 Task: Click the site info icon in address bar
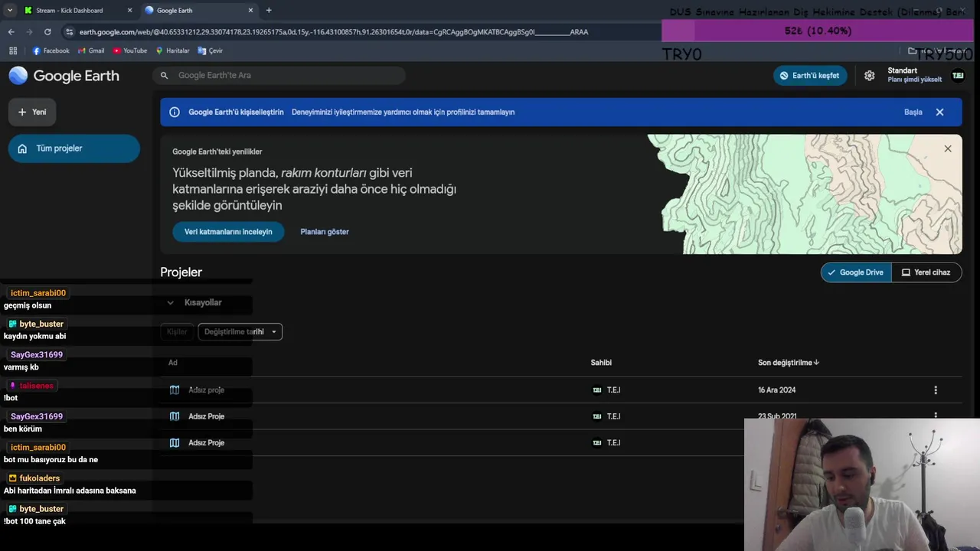pyautogui.click(x=70, y=32)
